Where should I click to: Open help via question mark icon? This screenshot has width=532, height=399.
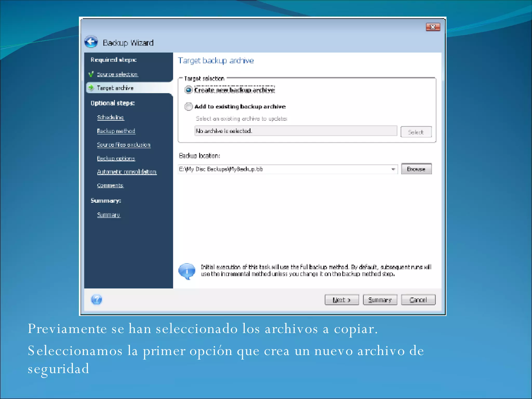pyautogui.click(x=96, y=300)
